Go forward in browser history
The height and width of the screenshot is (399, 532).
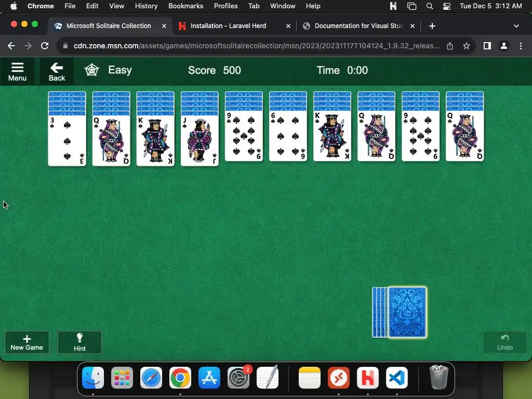pyautogui.click(x=28, y=46)
